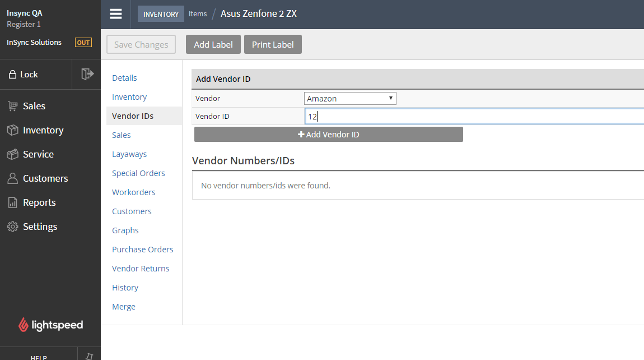Click into the Vendor ID text field
Viewport: 644px width, 360px height.
474,116
